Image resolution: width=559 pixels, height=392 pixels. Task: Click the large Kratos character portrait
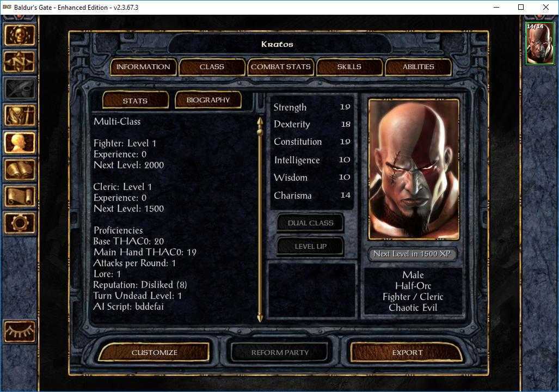point(414,170)
